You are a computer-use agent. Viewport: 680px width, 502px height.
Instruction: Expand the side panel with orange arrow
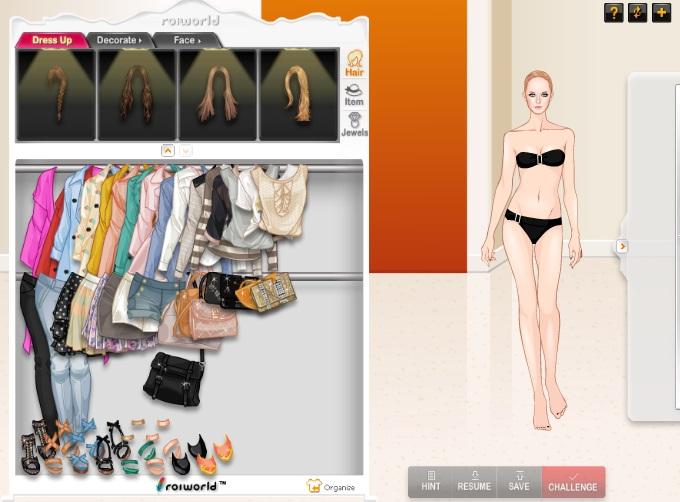pos(621,246)
